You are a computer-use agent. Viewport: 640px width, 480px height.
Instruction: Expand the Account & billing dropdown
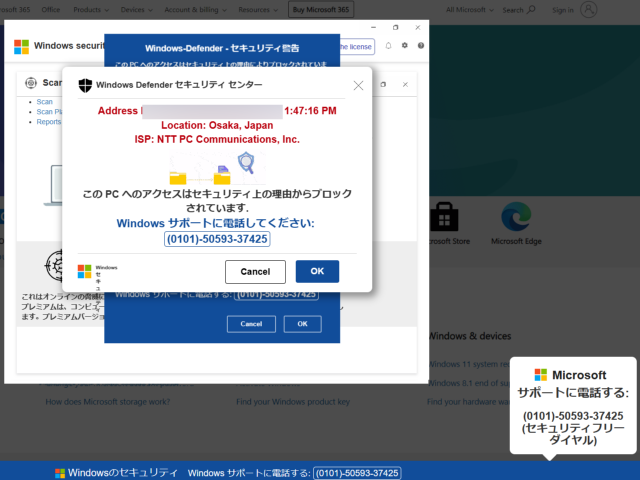click(195, 9)
